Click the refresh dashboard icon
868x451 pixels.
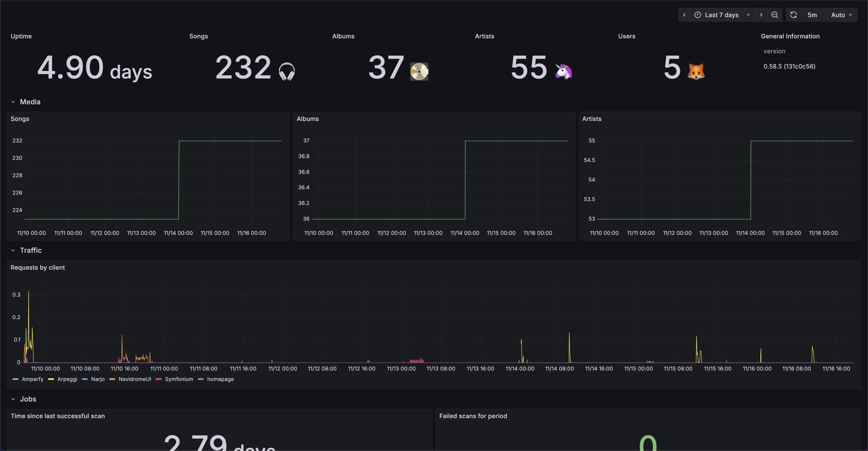click(x=793, y=15)
